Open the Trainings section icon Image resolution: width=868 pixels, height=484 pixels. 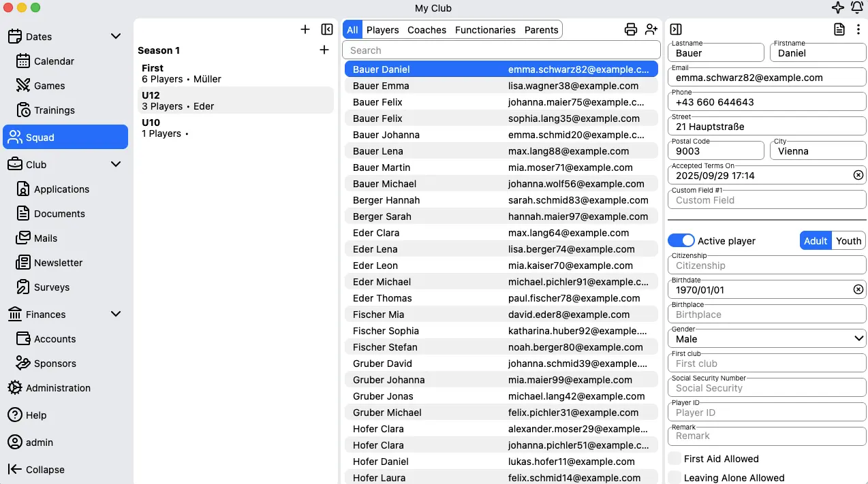[x=23, y=110]
